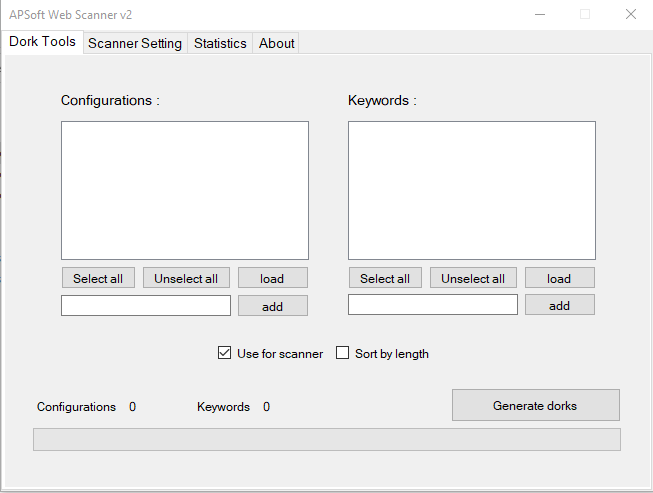Click the Configurations count value 0

[x=132, y=407]
